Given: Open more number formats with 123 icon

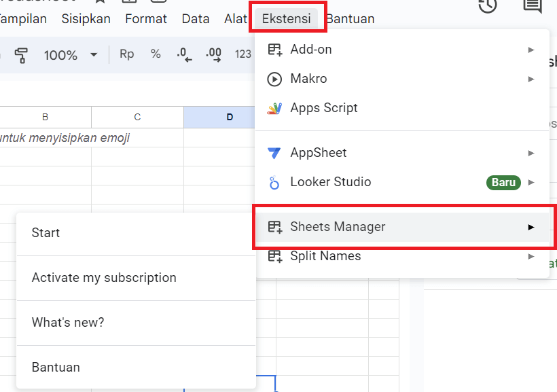Looking at the screenshot, I should tap(242, 55).
